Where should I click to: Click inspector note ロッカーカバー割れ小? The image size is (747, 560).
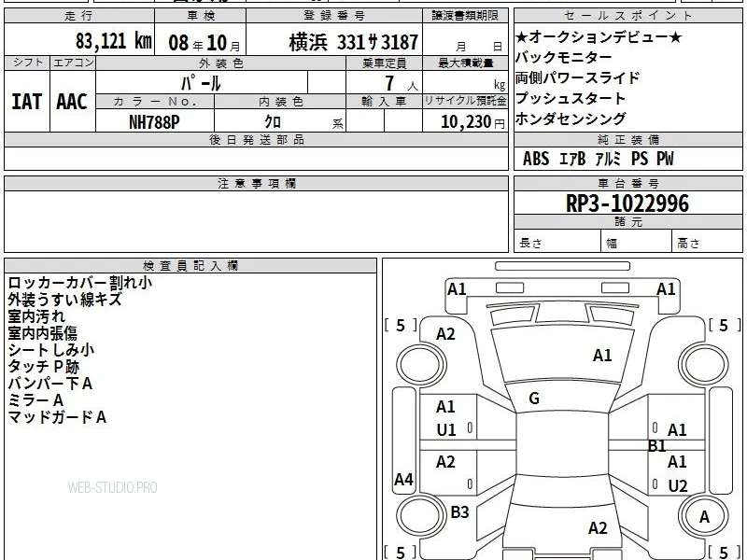(80, 283)
